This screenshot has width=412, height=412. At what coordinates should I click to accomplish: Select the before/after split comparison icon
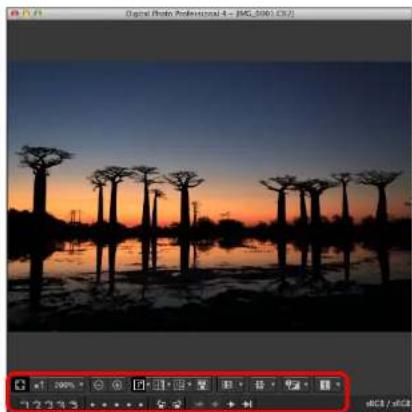click(x=159, y=385)
